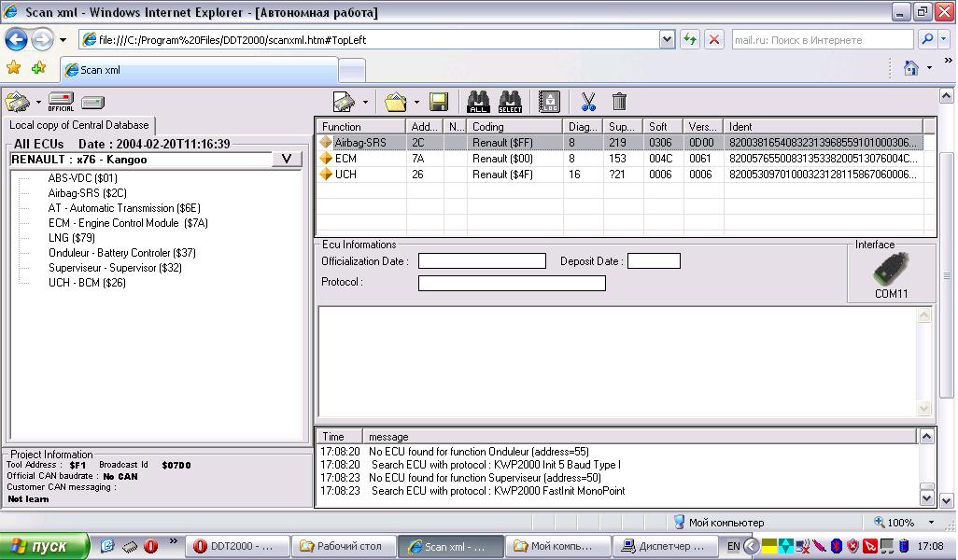
Task: Open the search provider dropdown arrow
Action: 944,40
